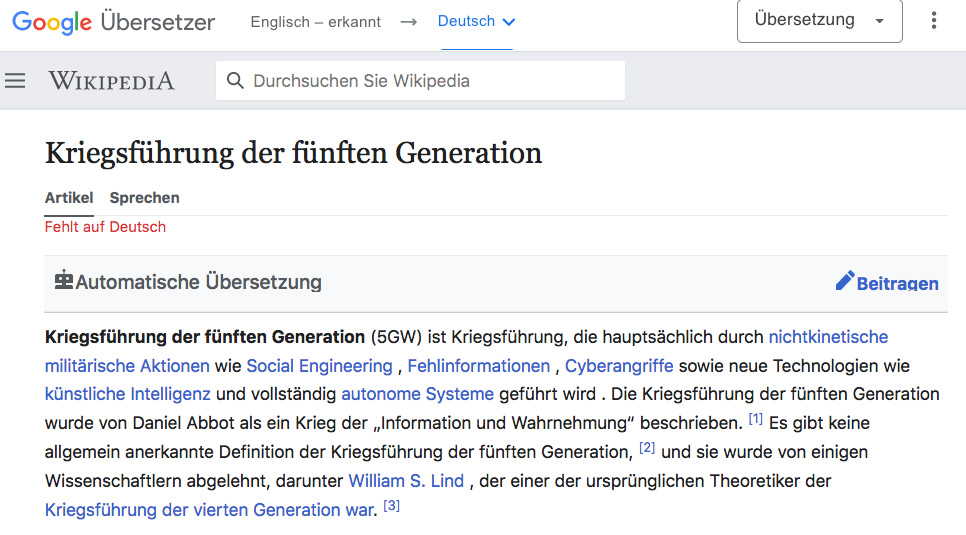Click footnote reference [1]
The height and width of the screenshot is (535, 966).
coord(755,419)
